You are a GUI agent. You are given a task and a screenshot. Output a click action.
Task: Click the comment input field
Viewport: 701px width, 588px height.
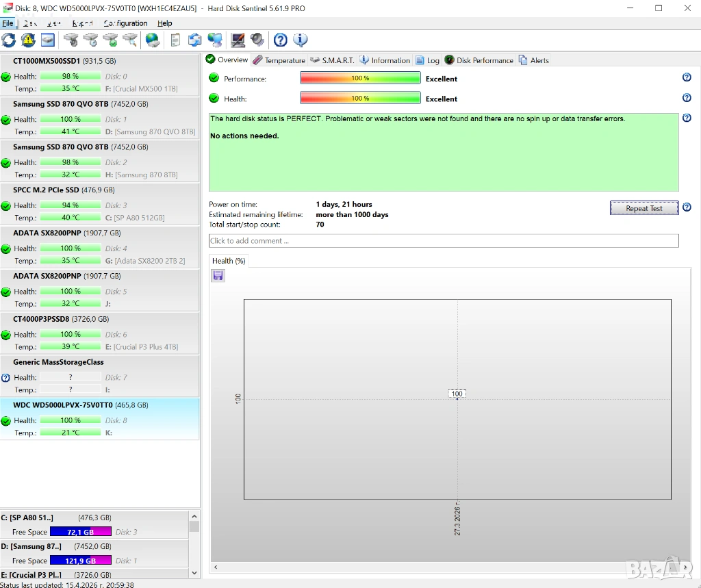[443, 241]
